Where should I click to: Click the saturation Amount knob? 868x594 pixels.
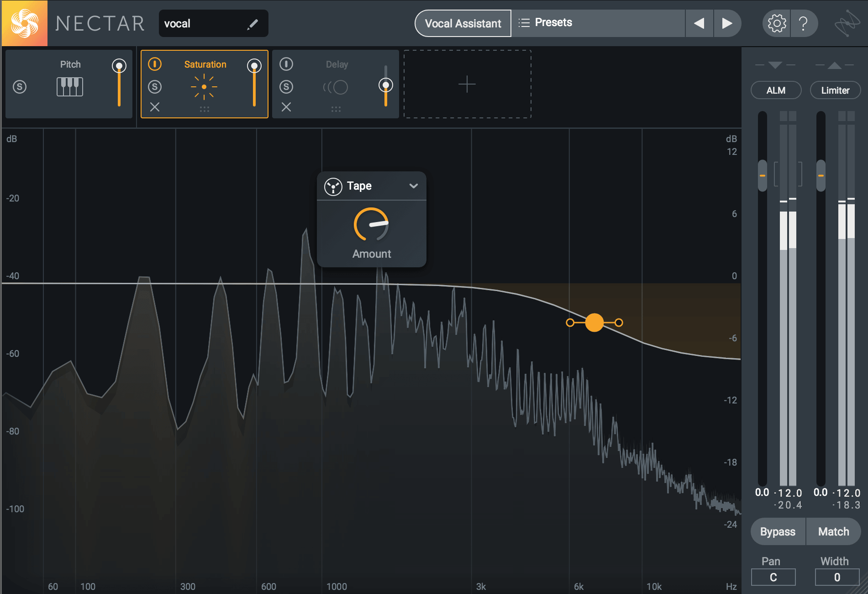(x=372, y=224)
